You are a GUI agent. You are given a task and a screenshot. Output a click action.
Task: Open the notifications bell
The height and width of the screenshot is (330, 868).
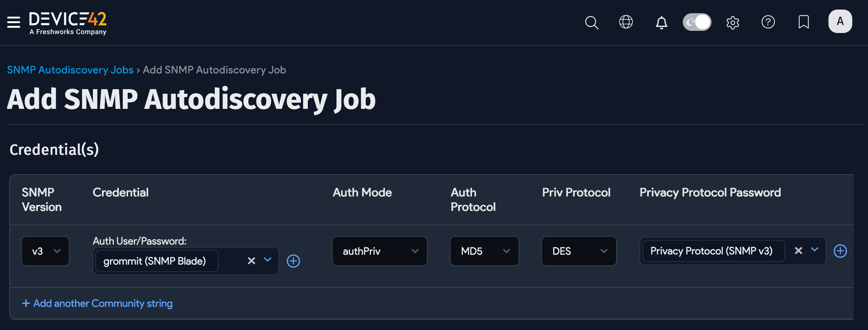point(661,23)
